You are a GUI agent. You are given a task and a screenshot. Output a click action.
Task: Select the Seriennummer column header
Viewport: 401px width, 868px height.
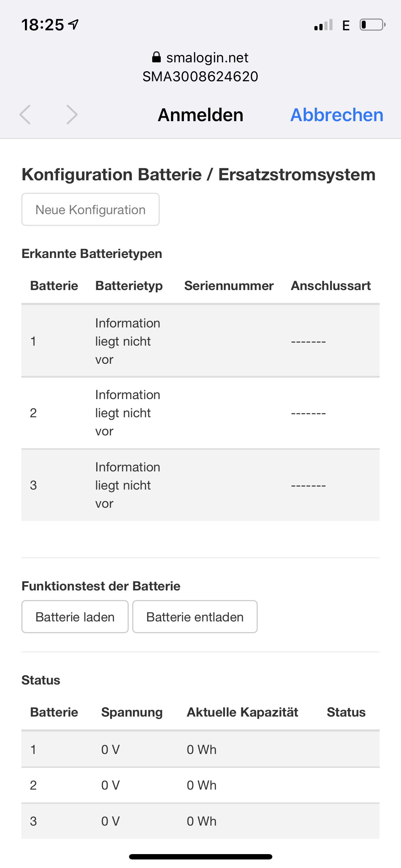point(229,286)
